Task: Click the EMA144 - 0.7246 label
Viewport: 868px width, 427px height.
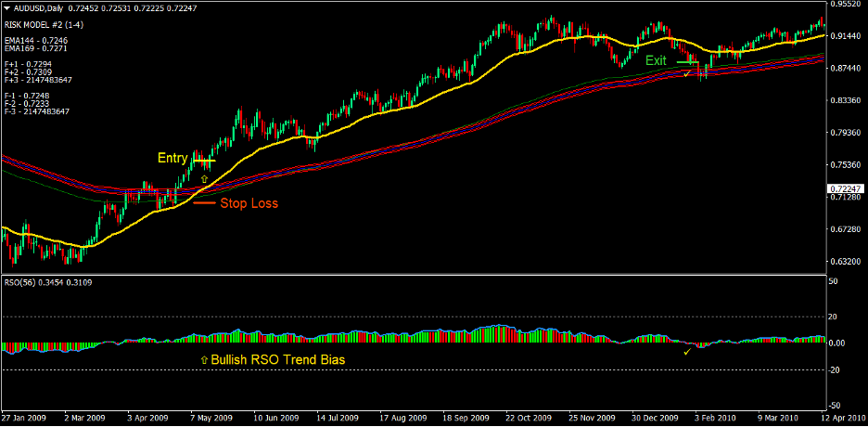Action: [x=35, y=41]
